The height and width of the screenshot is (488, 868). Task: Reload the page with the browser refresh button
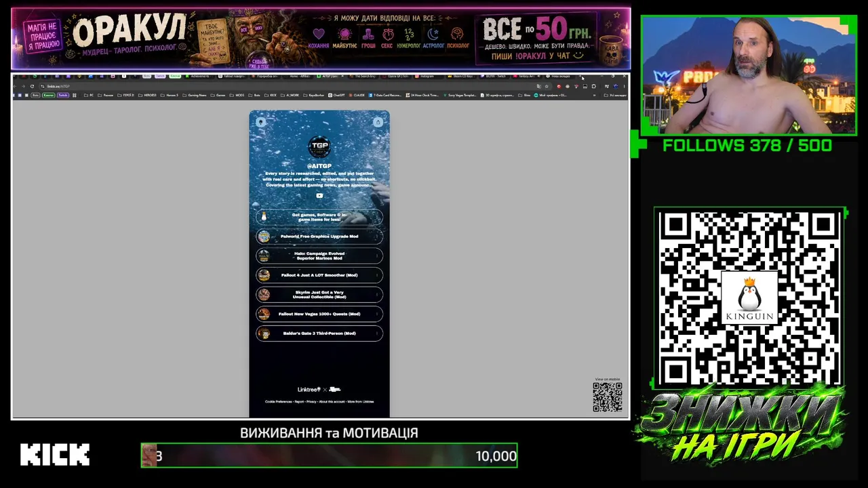pyautogui.click(x=32, y=86)
